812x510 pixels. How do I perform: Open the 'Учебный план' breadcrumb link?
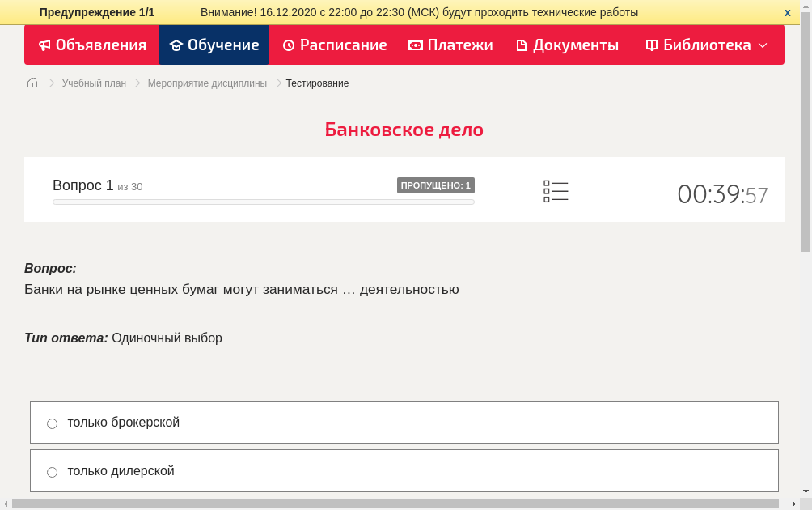(x=93, y=83)
